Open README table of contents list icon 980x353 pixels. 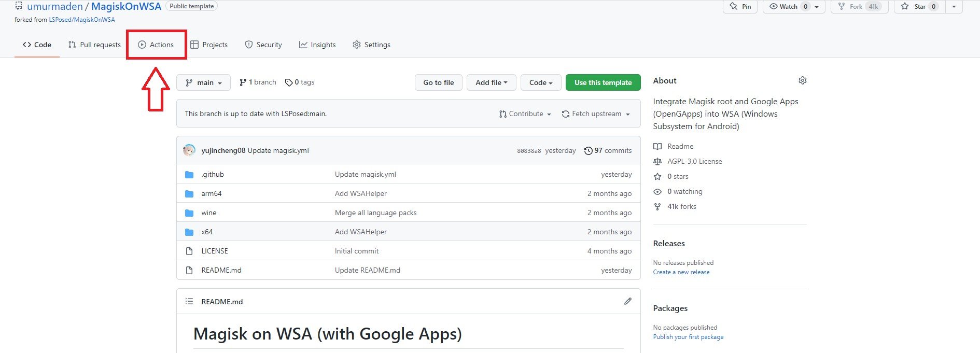coord(189,301)
